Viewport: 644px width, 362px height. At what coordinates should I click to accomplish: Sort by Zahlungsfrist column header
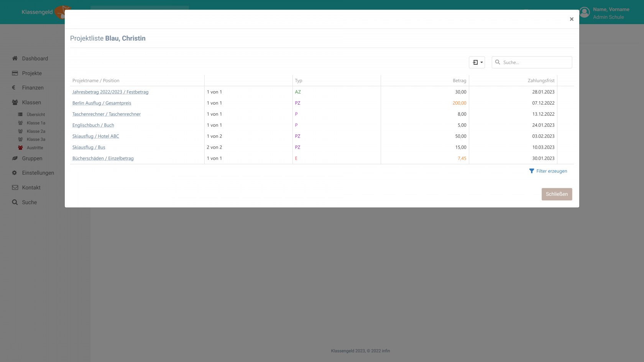point(541,81)
